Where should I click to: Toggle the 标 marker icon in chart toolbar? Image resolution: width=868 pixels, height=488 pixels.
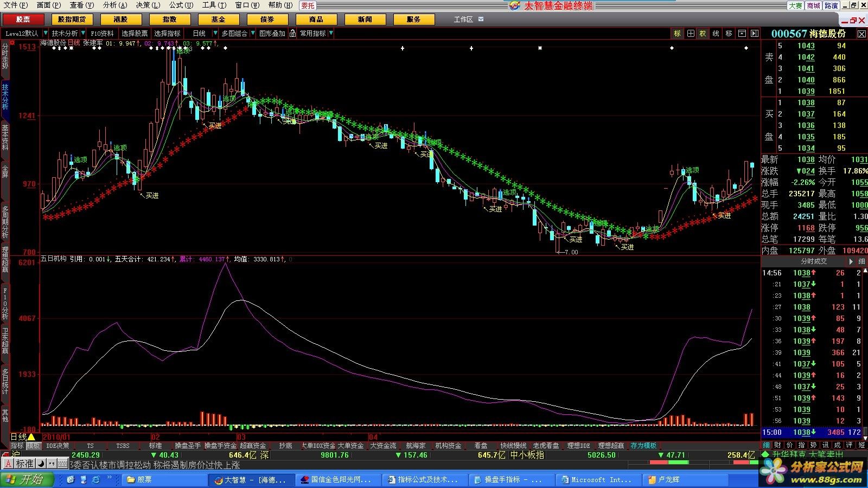tap(678, 34)
